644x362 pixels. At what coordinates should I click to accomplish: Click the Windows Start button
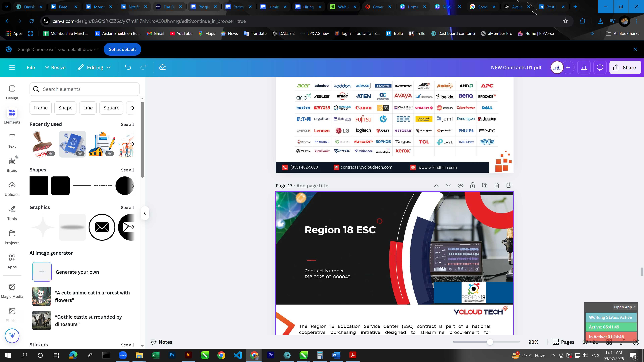pyautogui.click(x=8, y=355)
